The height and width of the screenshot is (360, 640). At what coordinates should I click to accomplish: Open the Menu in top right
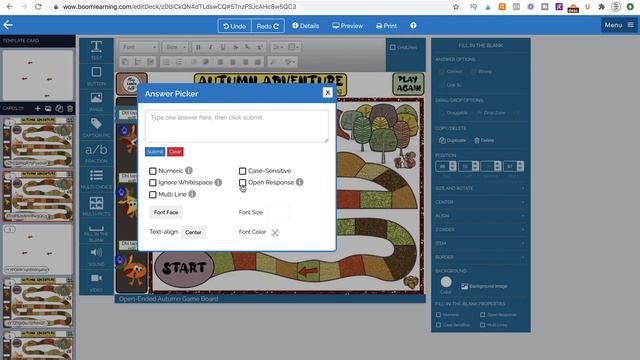(x=619, y=25)
